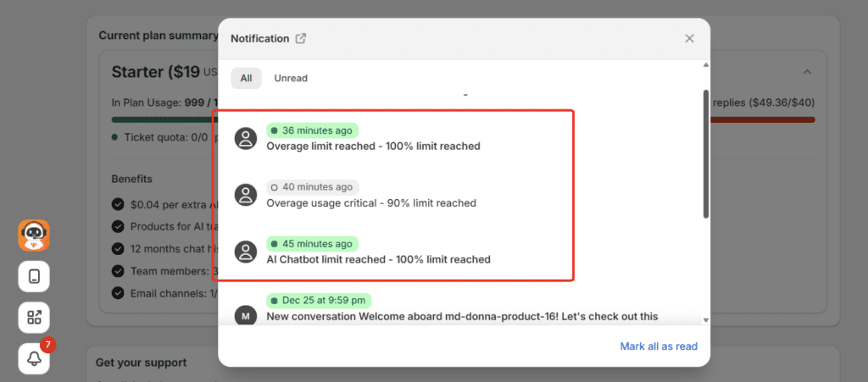868x382 pixels.
Task: Click the scroll down arrow in notification list
Action: pyautogui.click(x=705, y=319)
